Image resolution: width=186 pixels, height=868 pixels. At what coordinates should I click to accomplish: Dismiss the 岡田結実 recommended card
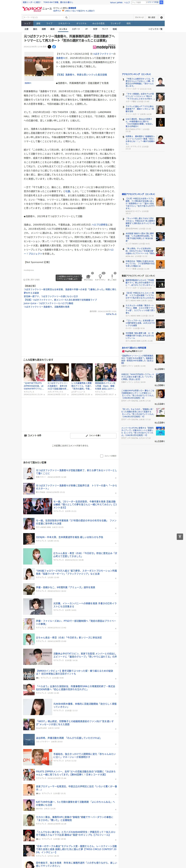pyautogui.click(x=115, y=395)
